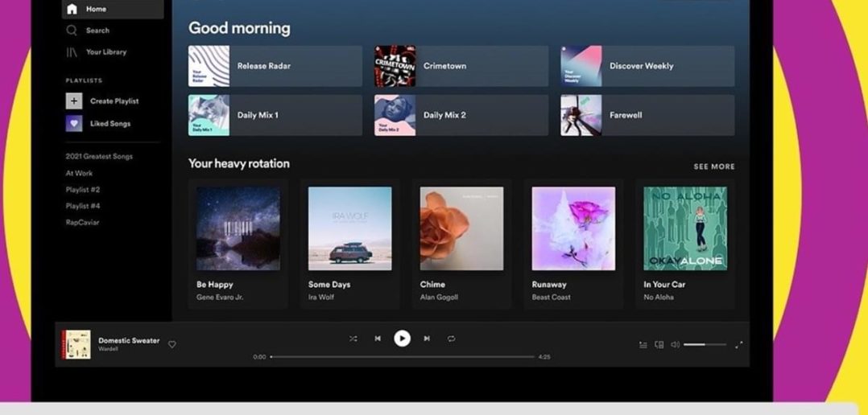
Task: Mute with the volume speaker icon
Action: (x=675, y=345)
